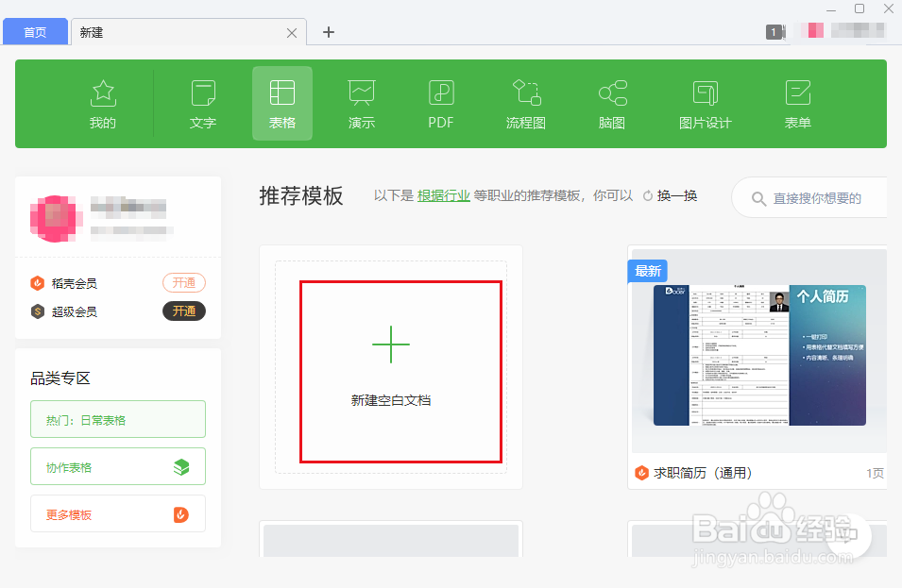Open 协作表格 from the sidebar

tap(117, 466)
